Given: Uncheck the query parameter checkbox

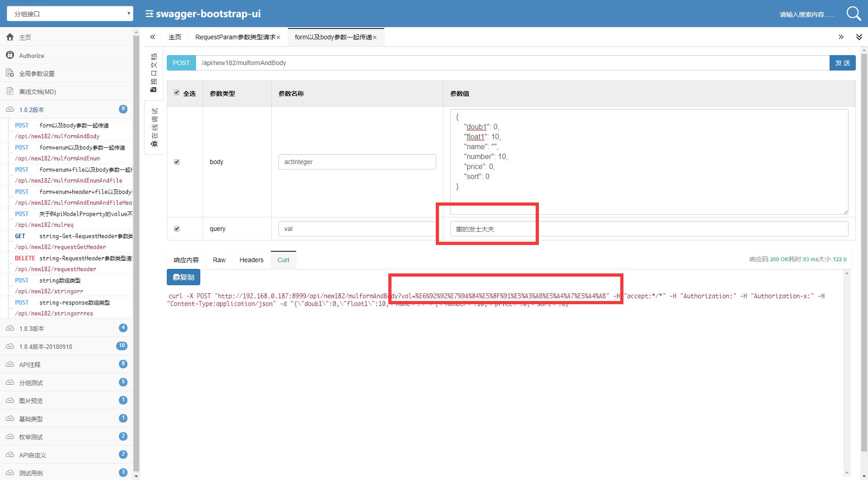Looking at the screenshot, I should point(177,229).
